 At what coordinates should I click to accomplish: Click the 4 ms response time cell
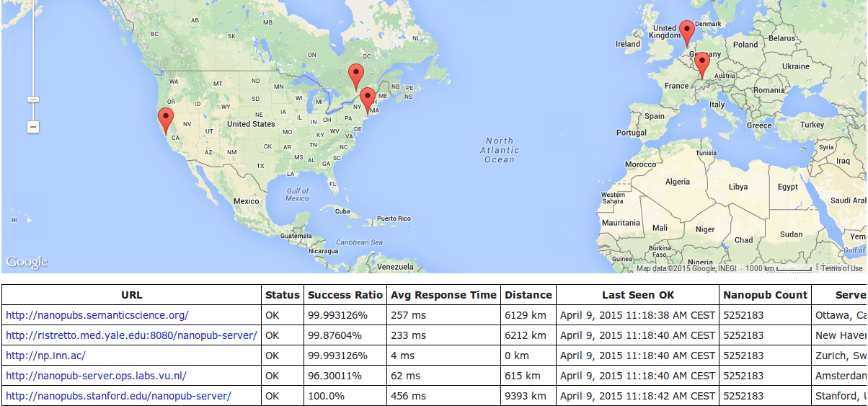443,356
